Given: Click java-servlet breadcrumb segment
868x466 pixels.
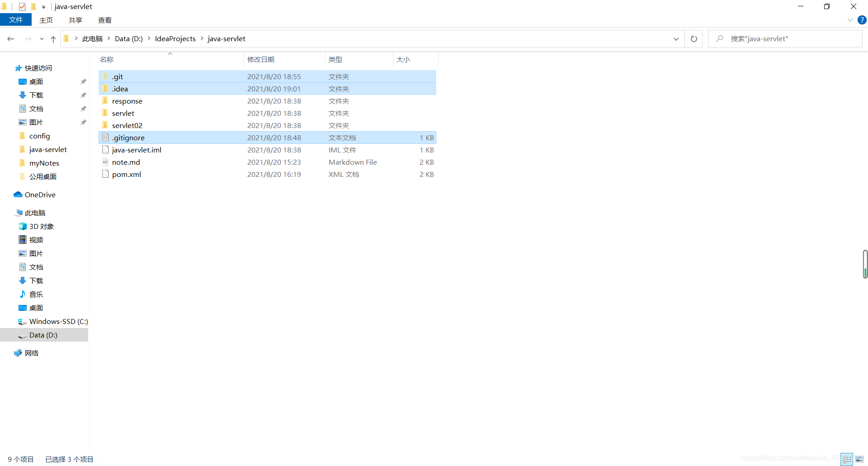Looking at the screenshot, I should pos(226,39).
